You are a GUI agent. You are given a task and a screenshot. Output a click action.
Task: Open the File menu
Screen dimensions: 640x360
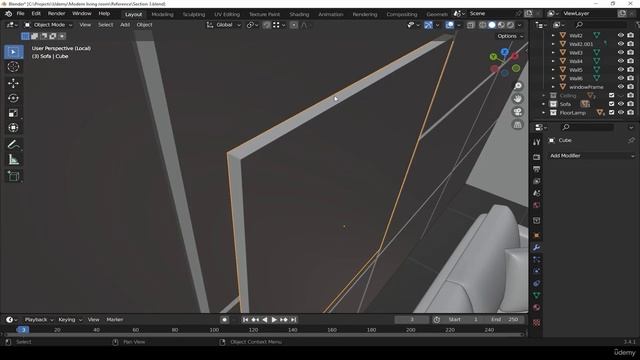click(20, 13)
